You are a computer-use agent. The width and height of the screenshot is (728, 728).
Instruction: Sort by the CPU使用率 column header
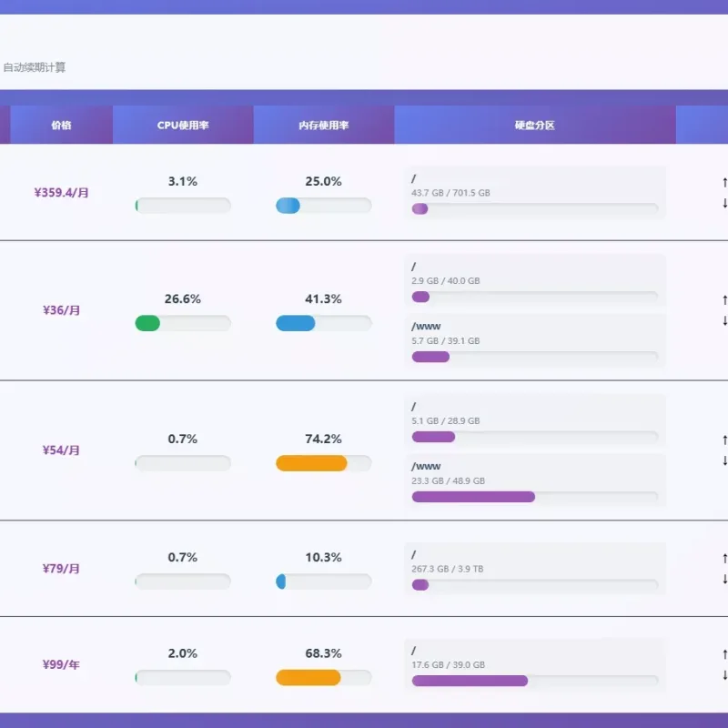(183, 125)
